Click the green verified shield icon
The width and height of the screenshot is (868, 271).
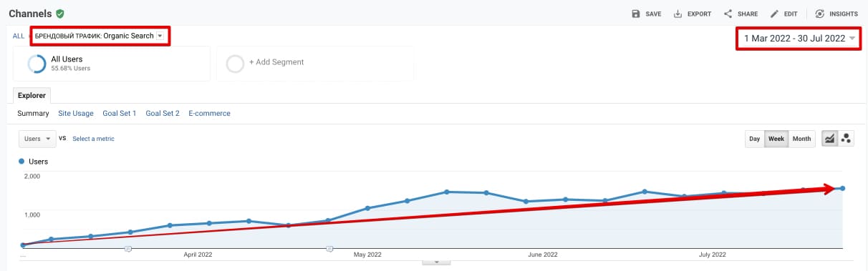tap(60, 14)
